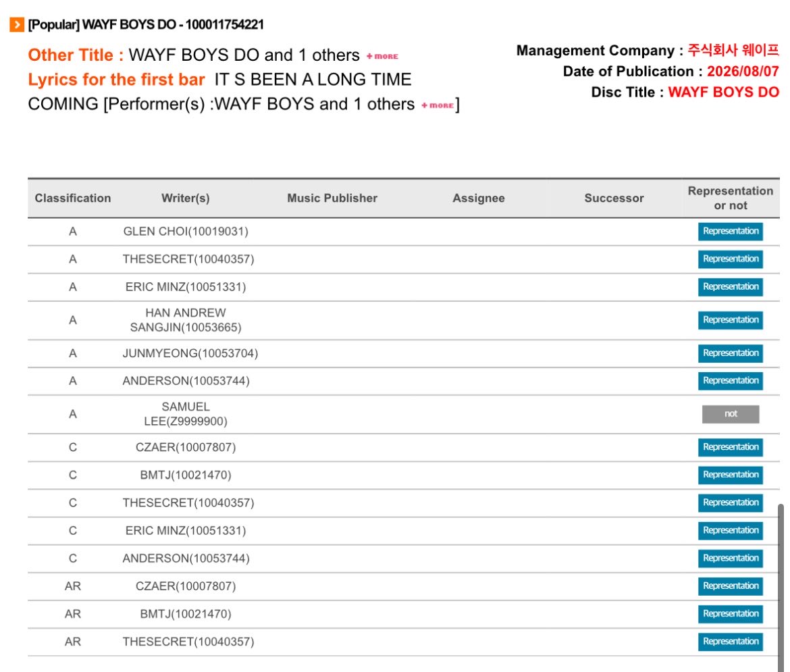The width and height of the screenshot is (790, 672).
Task: Select ANDERSON(10053744) in the A classification row
Action: pos(186,381)
